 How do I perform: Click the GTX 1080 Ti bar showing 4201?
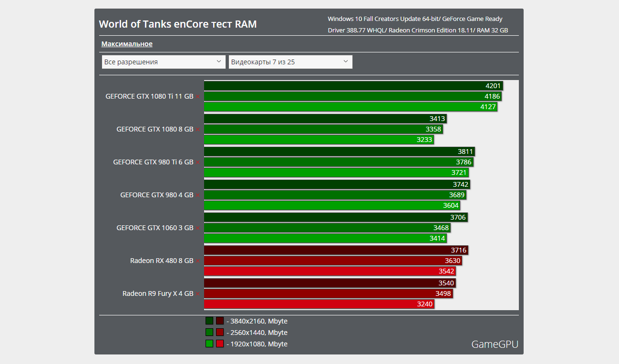(x=353, y=86)
